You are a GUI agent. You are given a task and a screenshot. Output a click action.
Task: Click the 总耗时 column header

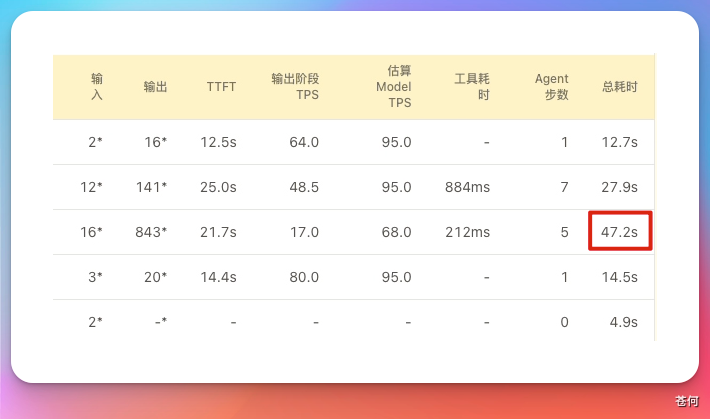[619, 87]
